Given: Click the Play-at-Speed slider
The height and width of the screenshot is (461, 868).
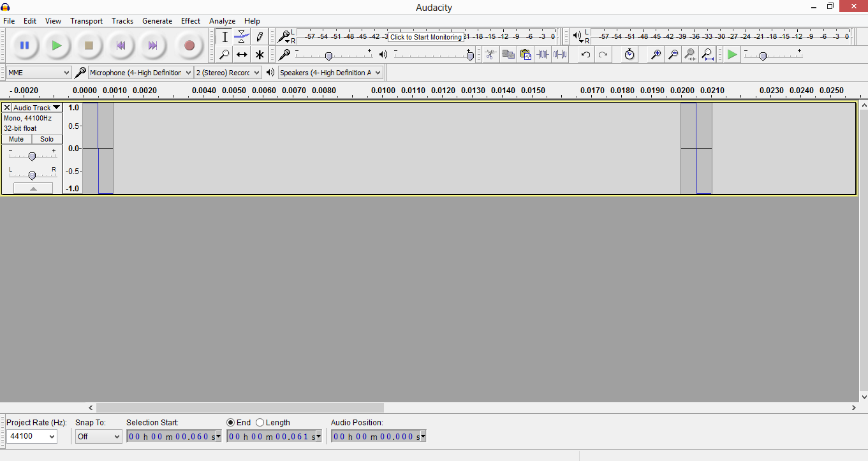Looking at the screenshot, I should coord(773,55).
